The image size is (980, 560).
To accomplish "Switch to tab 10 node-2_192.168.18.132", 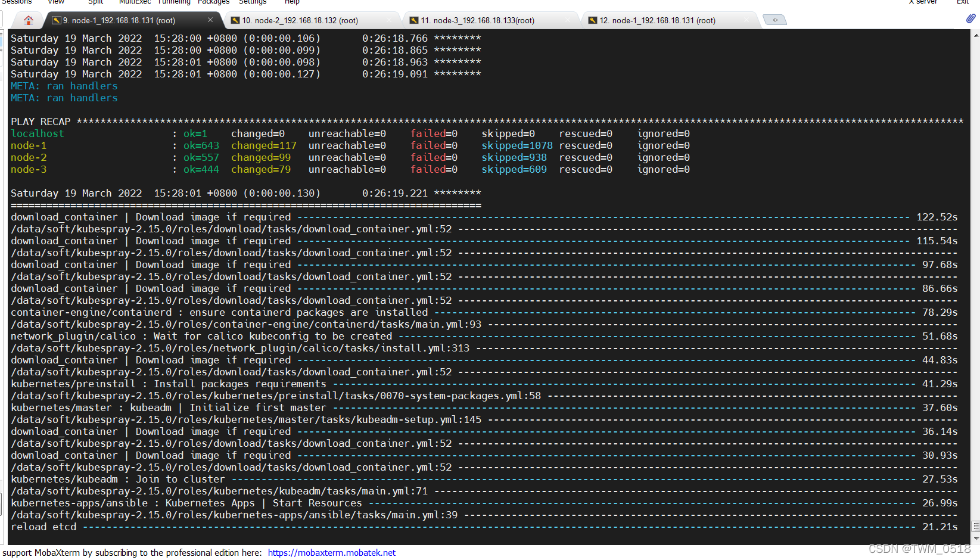I will point(300,21).
